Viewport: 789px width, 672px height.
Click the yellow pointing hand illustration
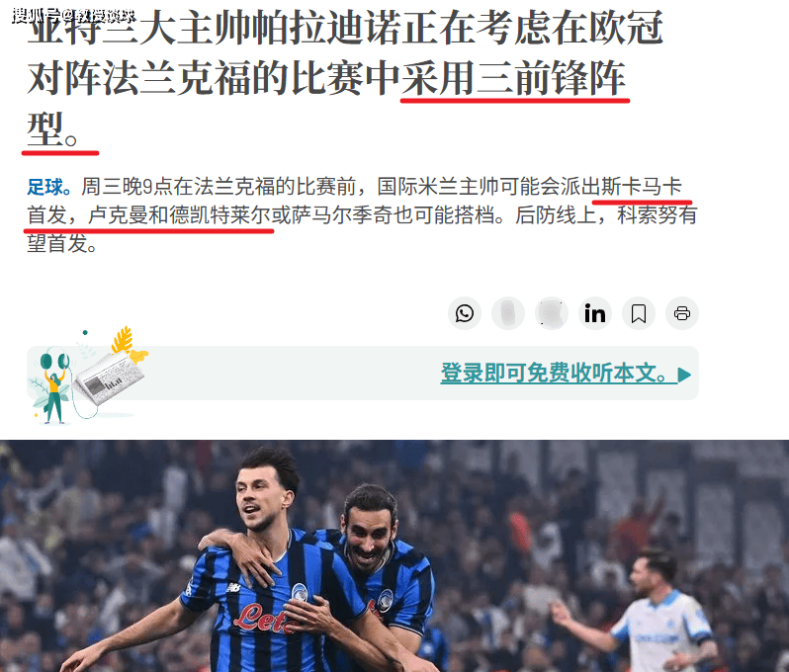[x=138, y=355]
